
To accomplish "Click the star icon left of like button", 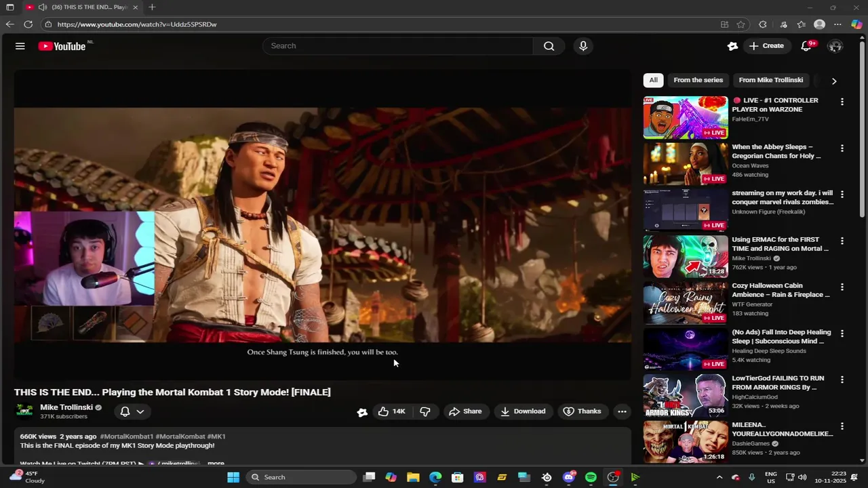I will point(362,411).
